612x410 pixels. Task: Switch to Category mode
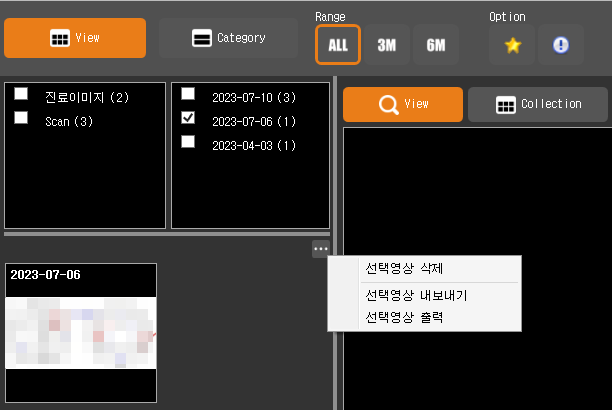pos(228,38)
